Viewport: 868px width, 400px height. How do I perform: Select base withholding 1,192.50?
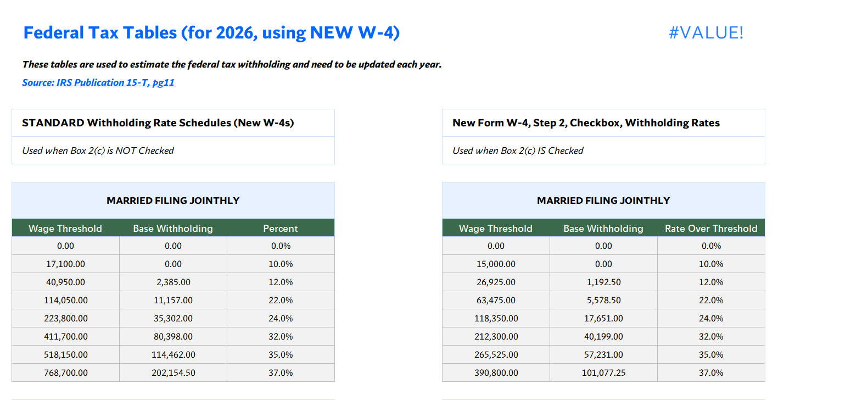604,282
